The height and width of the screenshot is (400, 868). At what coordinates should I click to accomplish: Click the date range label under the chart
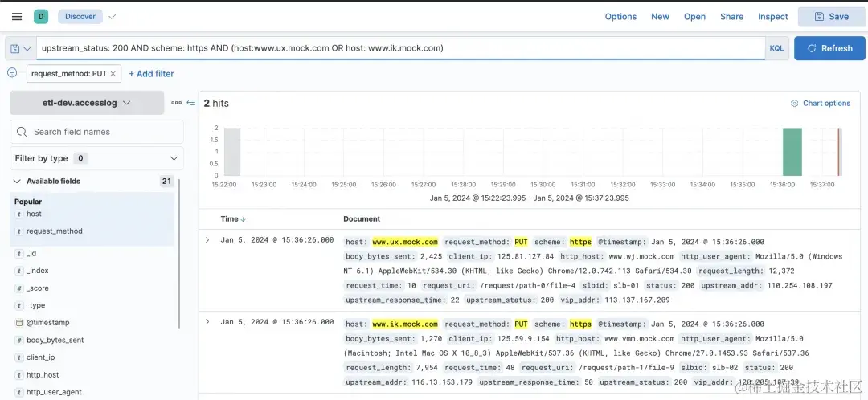tap(529, 198)
